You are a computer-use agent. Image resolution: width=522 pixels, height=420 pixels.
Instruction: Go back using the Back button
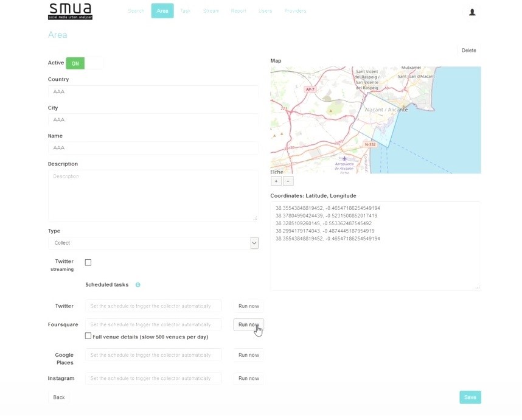tap(58, 397)
